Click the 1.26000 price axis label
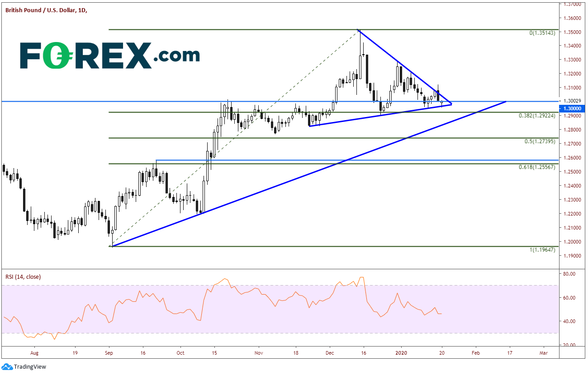 tap(572, 158)
